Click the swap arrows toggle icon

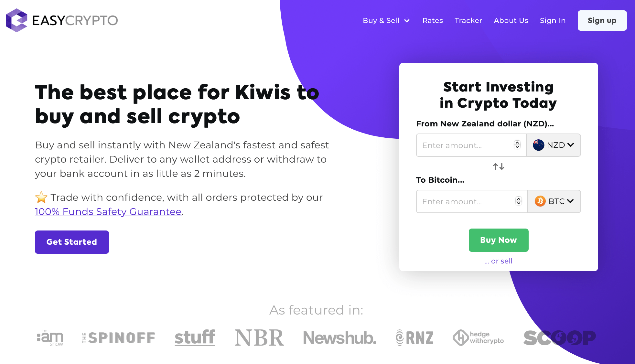[x=499, y=166]
